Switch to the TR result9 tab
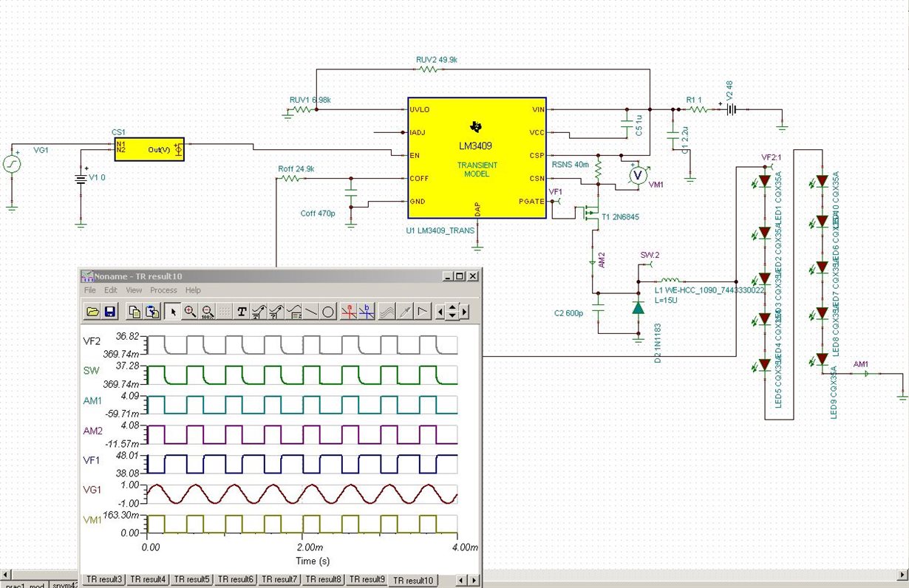This screenshot has width=909, height=588. pos(367,580)
